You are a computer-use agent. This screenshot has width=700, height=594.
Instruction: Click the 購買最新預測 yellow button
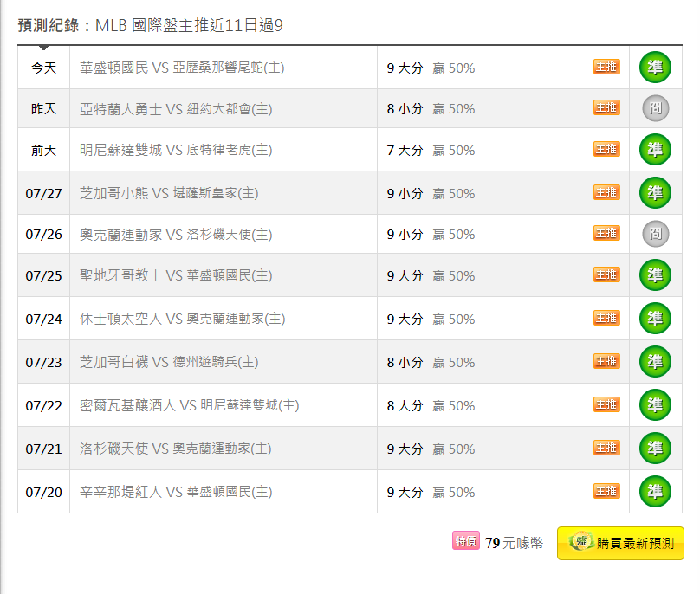pyautogui.click(x=620, y=543)
